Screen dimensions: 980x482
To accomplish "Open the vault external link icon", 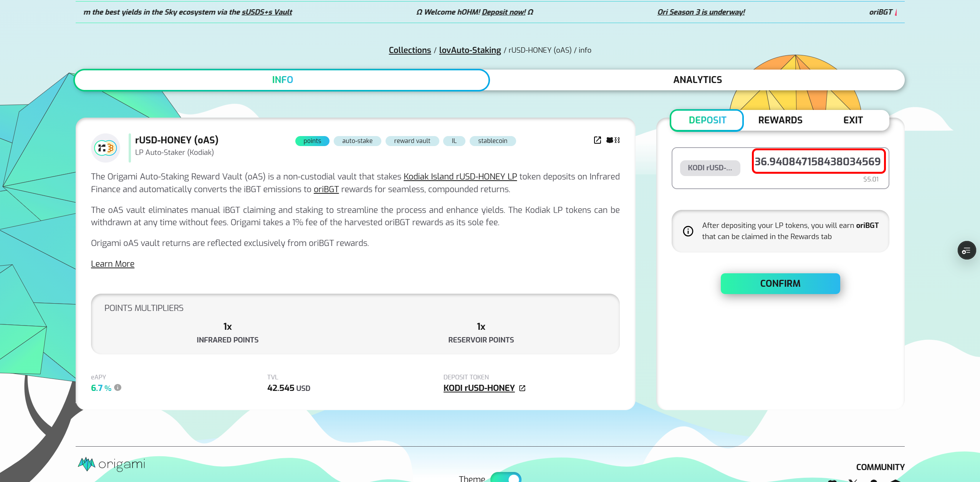I will (x=597, y=140).
